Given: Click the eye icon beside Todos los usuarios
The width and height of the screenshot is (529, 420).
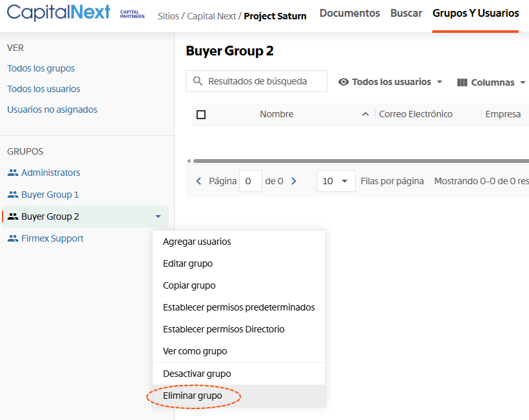Looking at the screenshot, I should pyautogui.click(x=343, y=82).
